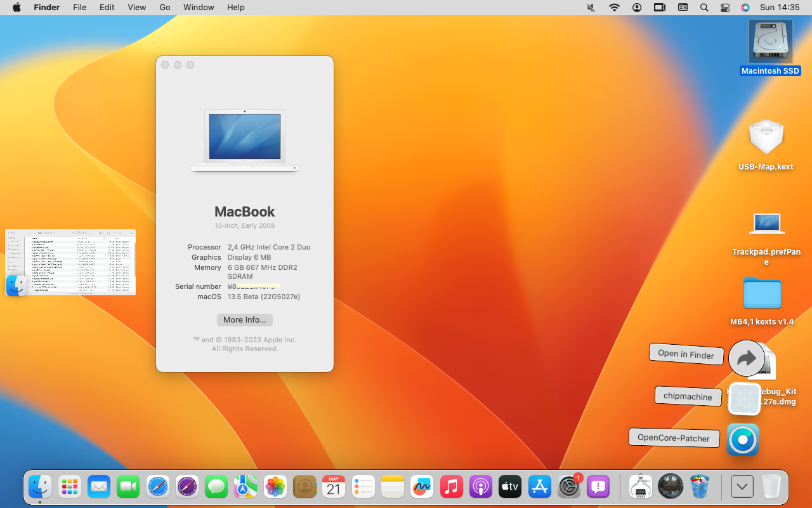Launch Feedback Assistant from the Dock
This screenshot has height=508, width=812.
598,487
